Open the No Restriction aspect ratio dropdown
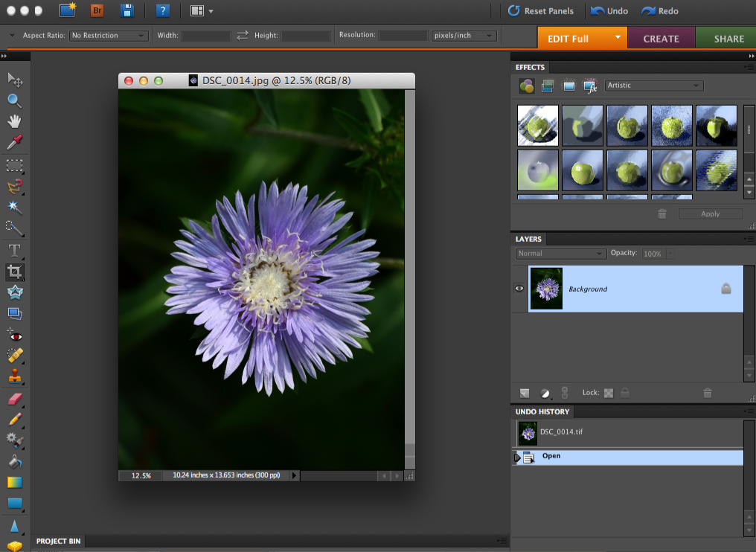The image size is (756, 552). (109, 35)
